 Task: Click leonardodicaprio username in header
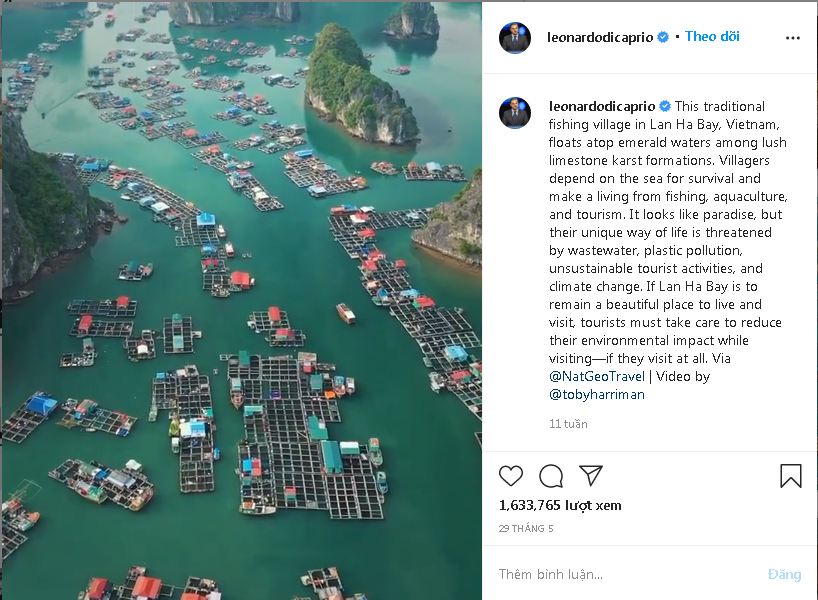(x=600, y=37)
